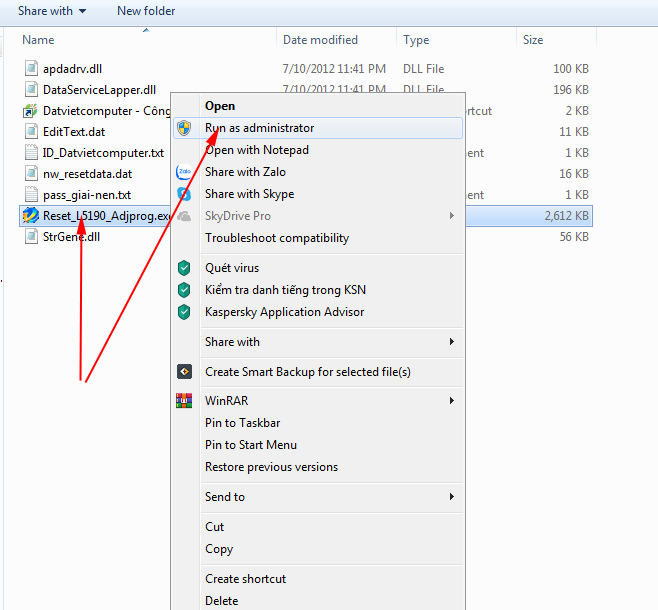Click the Datvietcomputer shortcut icon

click(30, 111)
